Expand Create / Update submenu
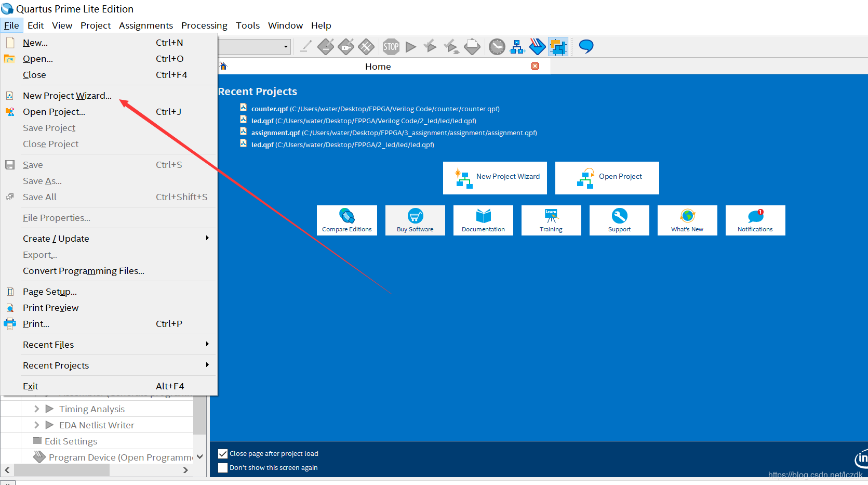The image size is (868, 485). click(x=109, y=239)
